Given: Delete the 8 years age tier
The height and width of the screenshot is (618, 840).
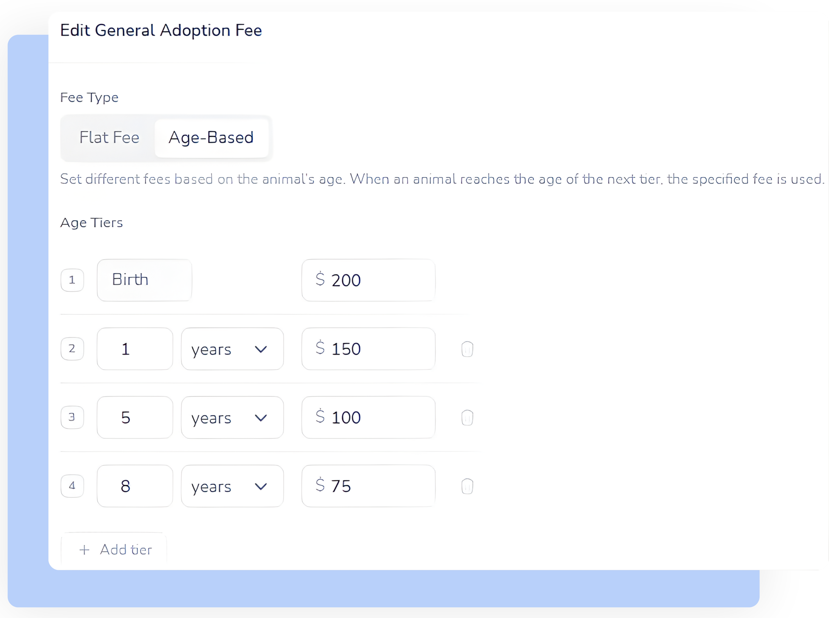Looking at the screenshot, I should coord(467,486).
